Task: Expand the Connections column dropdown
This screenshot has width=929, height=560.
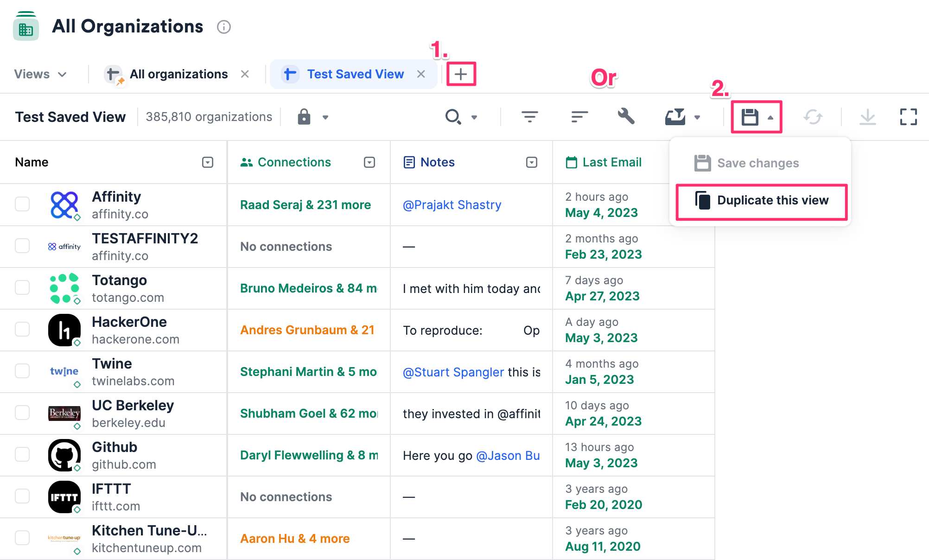Action: click(369, 162)
